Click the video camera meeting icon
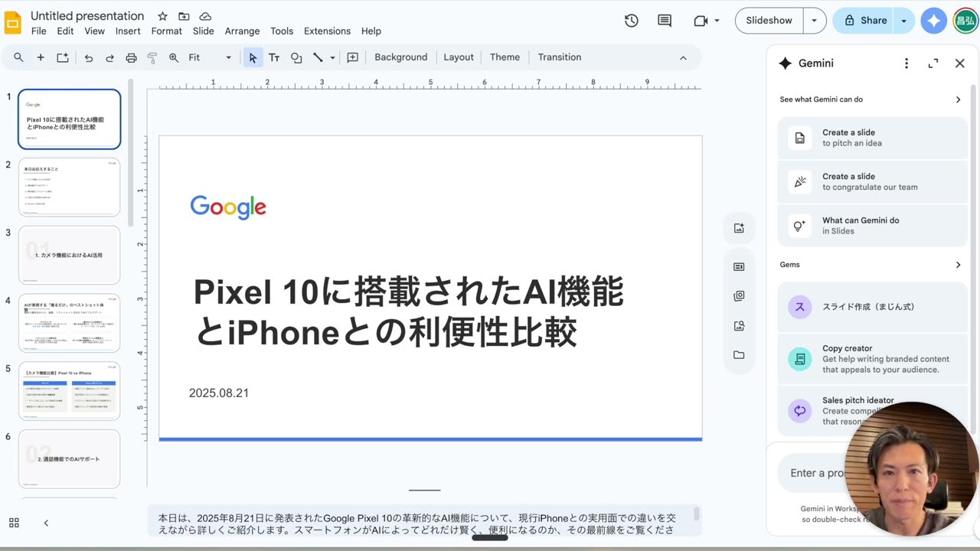 pyautogui.click(x=701, y=21)
